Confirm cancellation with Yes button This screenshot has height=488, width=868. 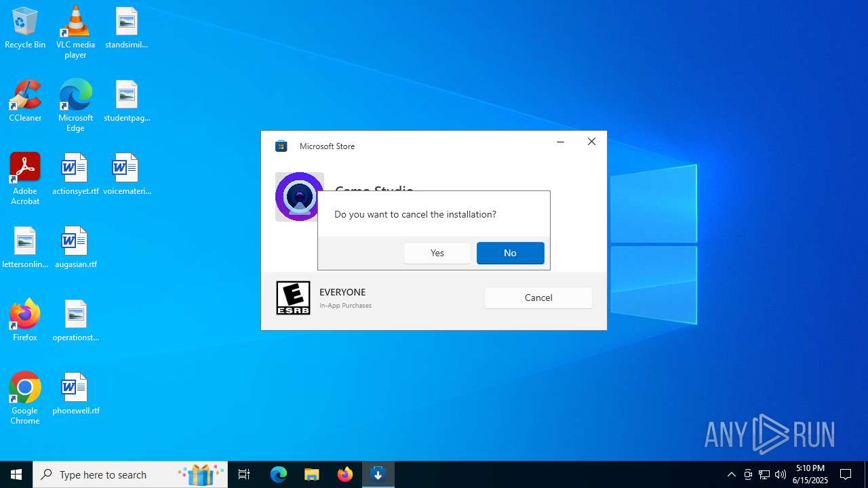point(437,253)
